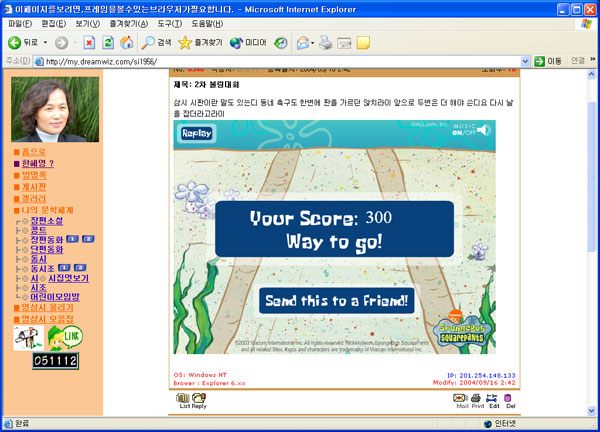Click the address bar URL field

pyautogui.click(x=277, y=61)
